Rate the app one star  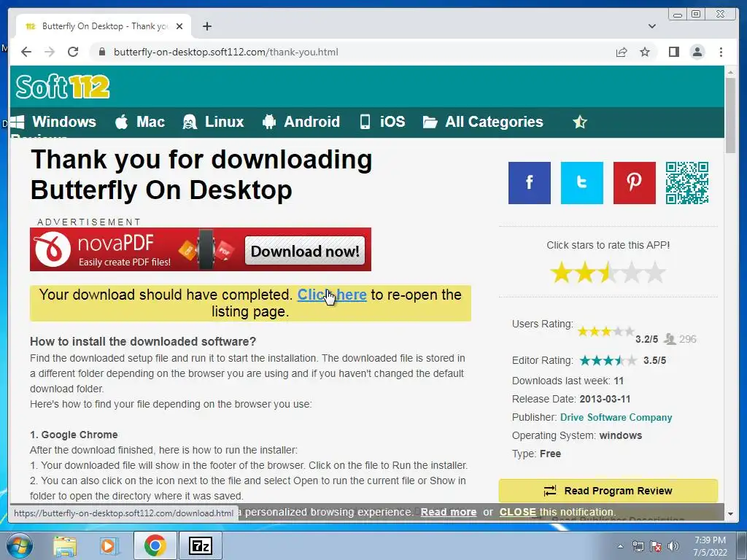coord(561,273)
